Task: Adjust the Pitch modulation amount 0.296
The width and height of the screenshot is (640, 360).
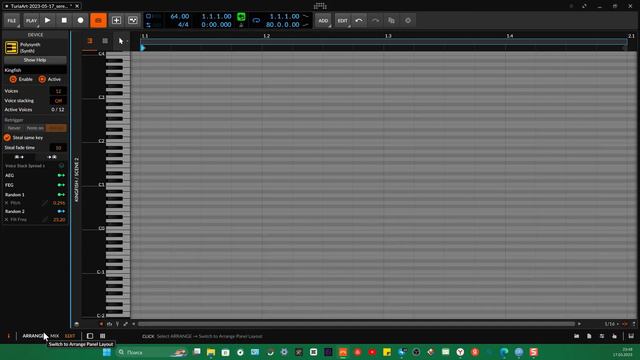Action: click(59, 203)
